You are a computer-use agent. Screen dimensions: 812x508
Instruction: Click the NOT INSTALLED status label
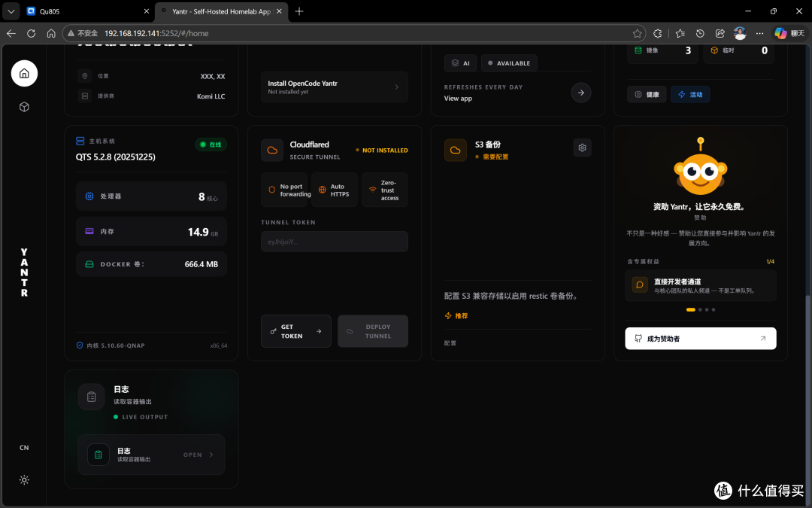point(382,151)
